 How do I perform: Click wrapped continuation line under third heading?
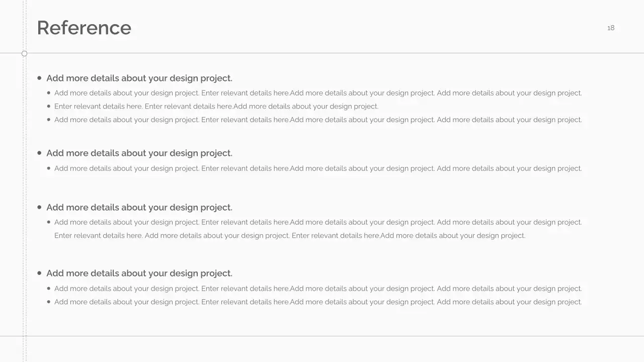tap(290, 236)
